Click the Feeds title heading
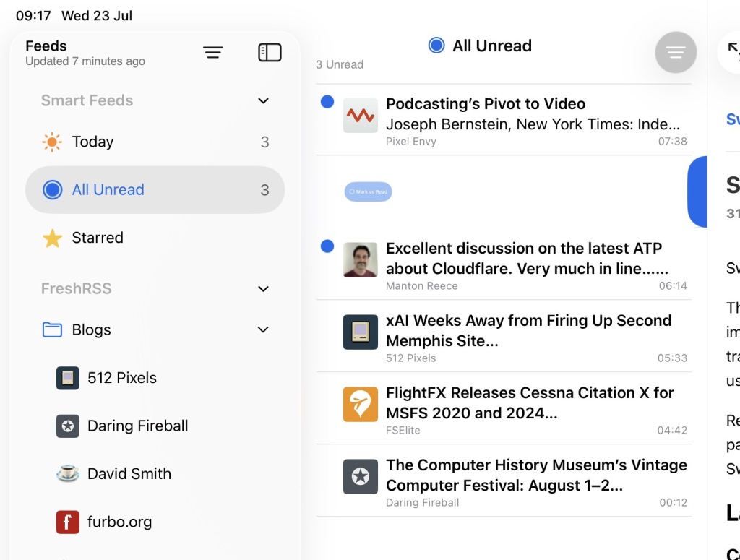Image resolution: width=740 pixels, height=560 pixels. (x=46, y=46)
